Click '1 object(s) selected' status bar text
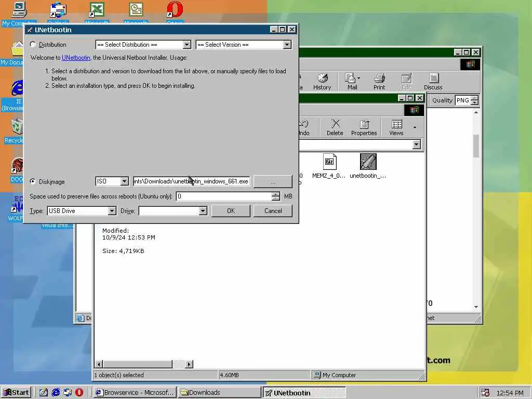This screenshot has height=399, width=532. pyautogui.click(x=119, y=375)
